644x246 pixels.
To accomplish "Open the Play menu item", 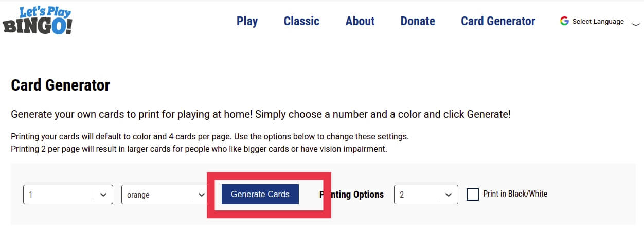I will pos(247,21).
